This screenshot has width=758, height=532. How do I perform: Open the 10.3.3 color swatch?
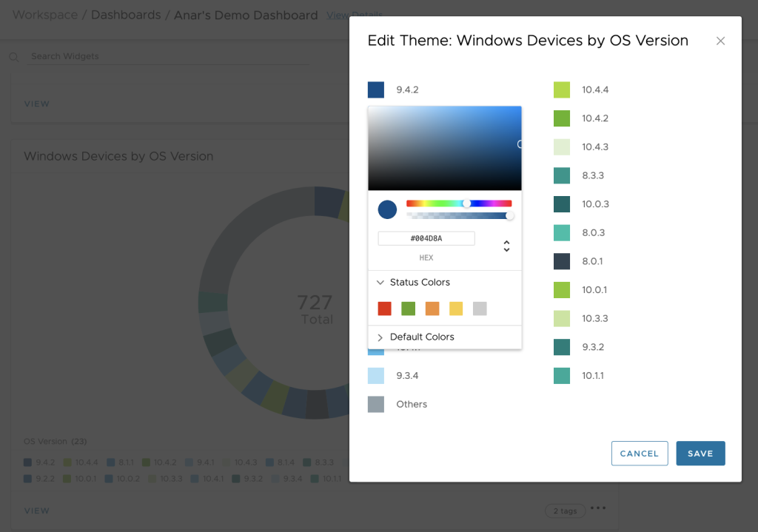click(562, 318)
